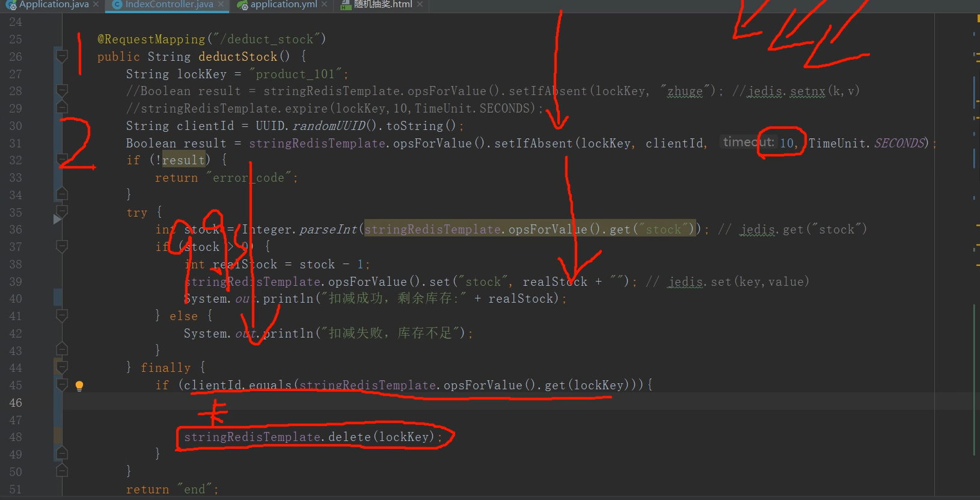
Task: Collapse the if (stock > 0) fold on line 37
Action: tap(62, 246)
